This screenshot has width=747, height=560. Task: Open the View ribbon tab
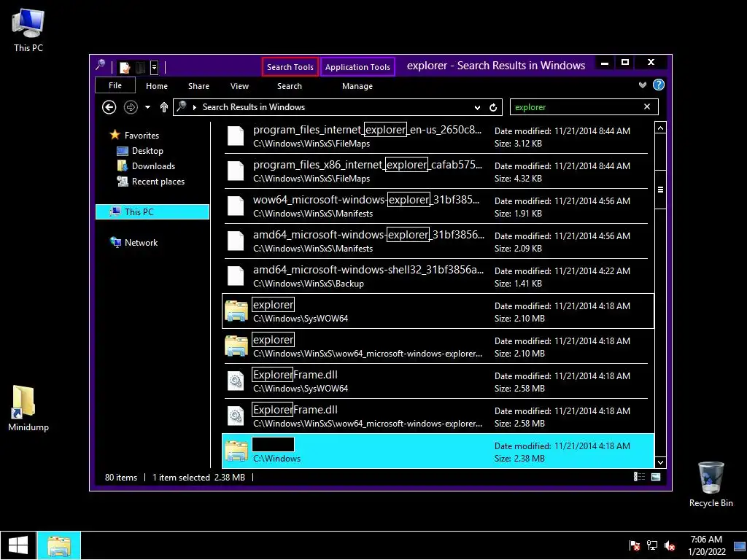pos(239,86)
